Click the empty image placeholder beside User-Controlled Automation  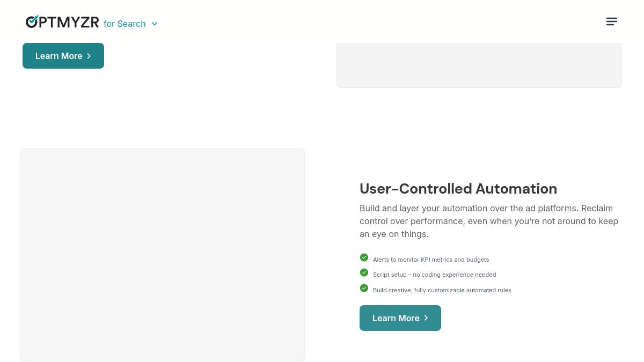point(162,255)
